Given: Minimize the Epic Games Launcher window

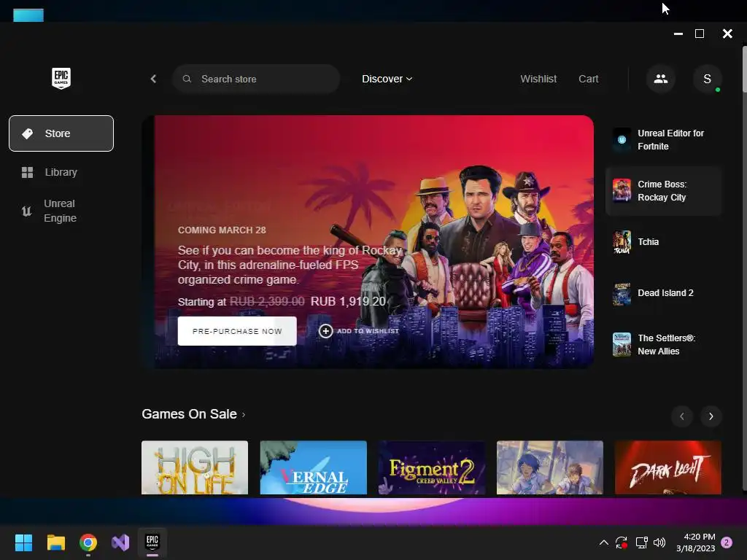Looking at the screenshot, I should pos(678,34).
